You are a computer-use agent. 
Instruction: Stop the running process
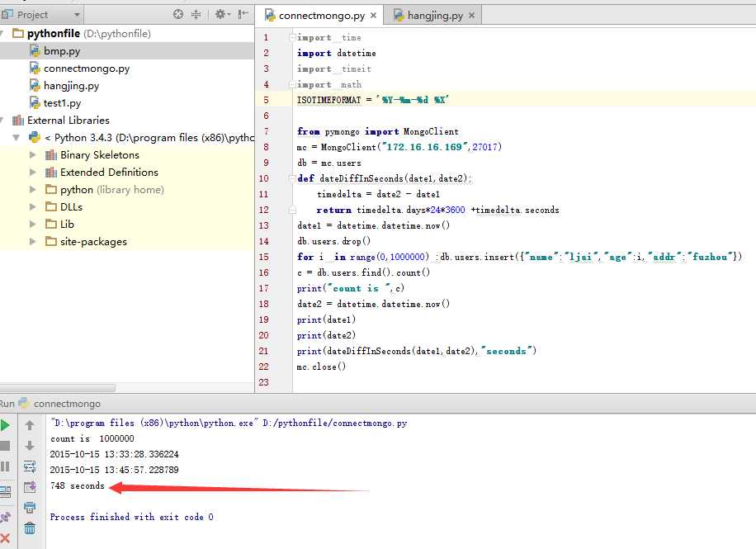[5, 446]
